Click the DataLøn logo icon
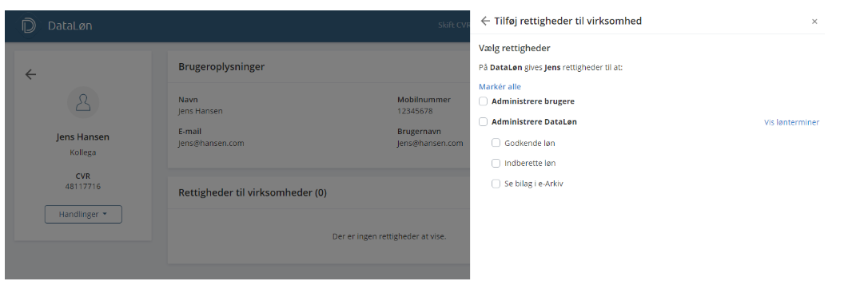The height and width of the screenshot is (289, 868). [x=29, y=26]
